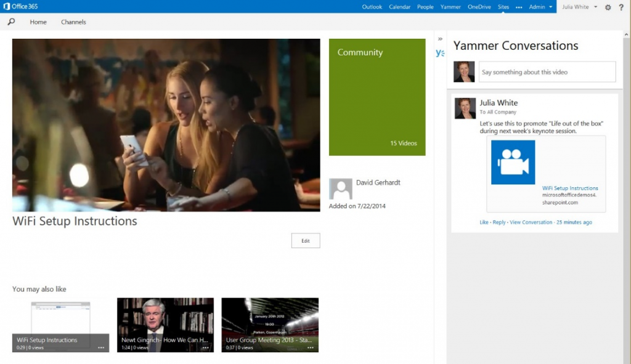Select the Home tab
The image size is (631, 364).
pos(38,22)
